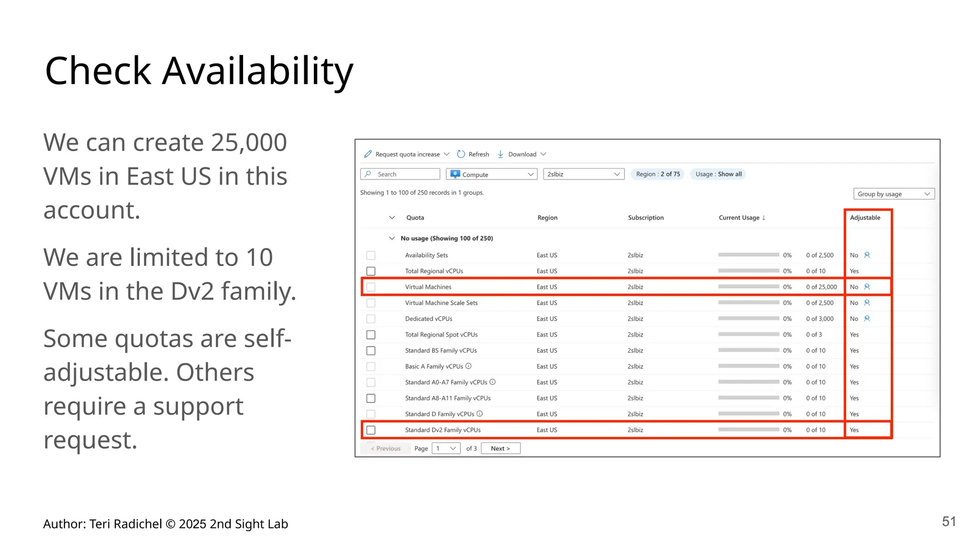Open the 2slbiz subscription dropdown
This screenshot has height=551, width=980.
(x=584, y=174)
